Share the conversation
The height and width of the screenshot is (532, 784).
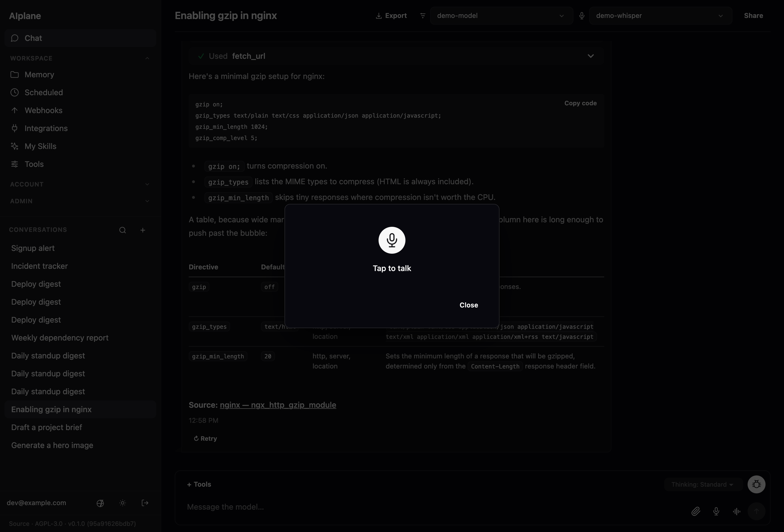point(753,15)
